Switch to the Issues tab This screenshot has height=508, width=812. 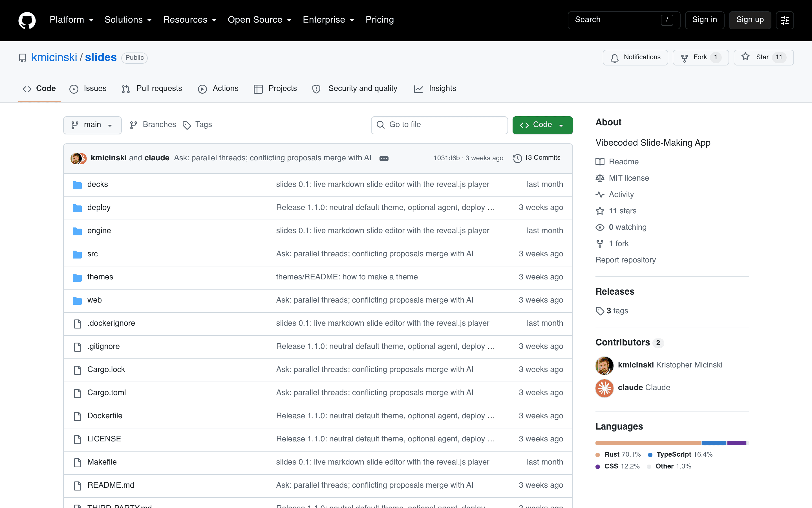pos(88,89)
